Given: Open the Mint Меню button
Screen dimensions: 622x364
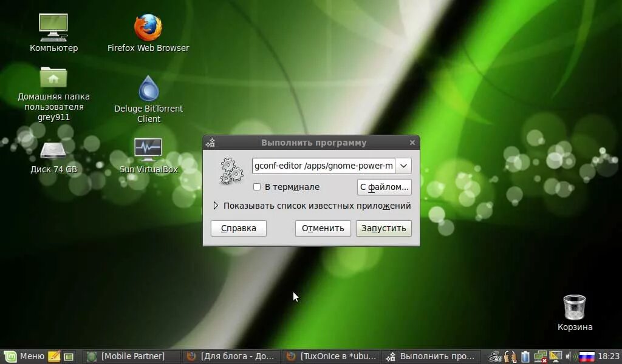Looking at the screenshot, I should [x=24, y=356].
